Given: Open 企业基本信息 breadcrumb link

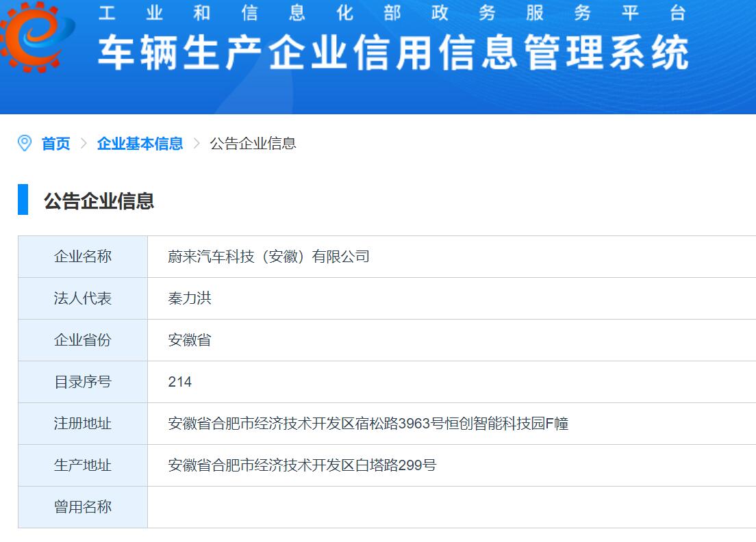Looking at the screenshot, I should [140, 144].
